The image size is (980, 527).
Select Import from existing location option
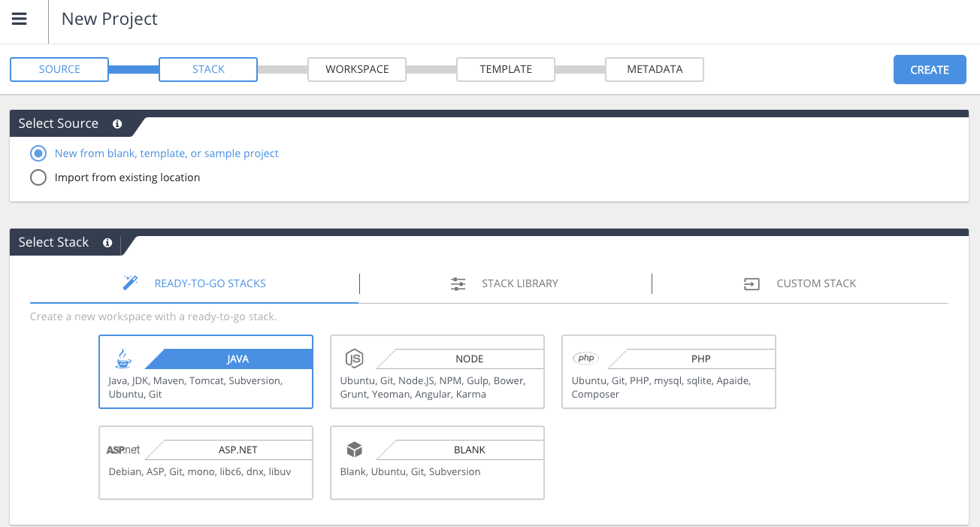pos(115,177)
